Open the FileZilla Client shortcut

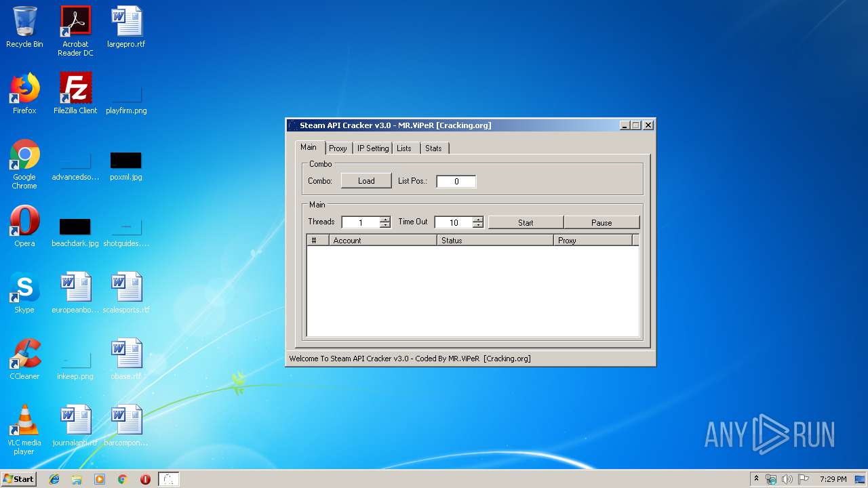(75, 94)
